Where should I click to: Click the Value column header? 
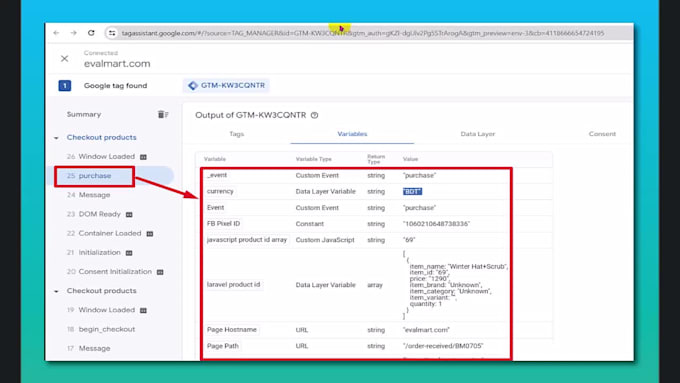click(410, 159)
